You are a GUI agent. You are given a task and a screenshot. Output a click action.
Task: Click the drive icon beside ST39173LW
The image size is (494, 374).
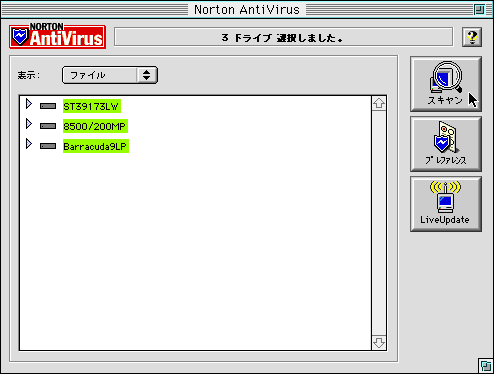point(48,106)
